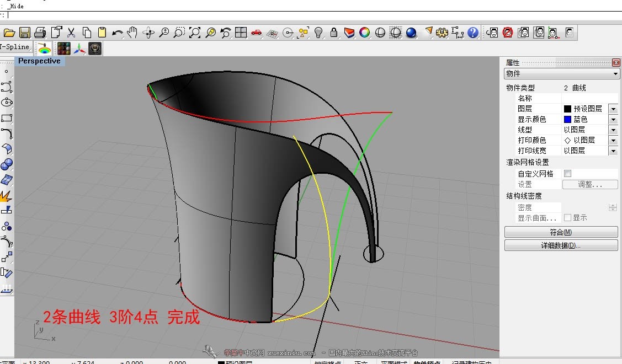Switch to the four-viewport layout

click(x=241, y=33)
